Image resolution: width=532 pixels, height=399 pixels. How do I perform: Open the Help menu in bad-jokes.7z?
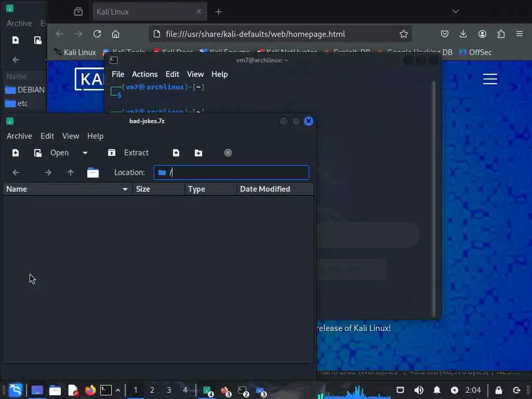click(96, 136)
